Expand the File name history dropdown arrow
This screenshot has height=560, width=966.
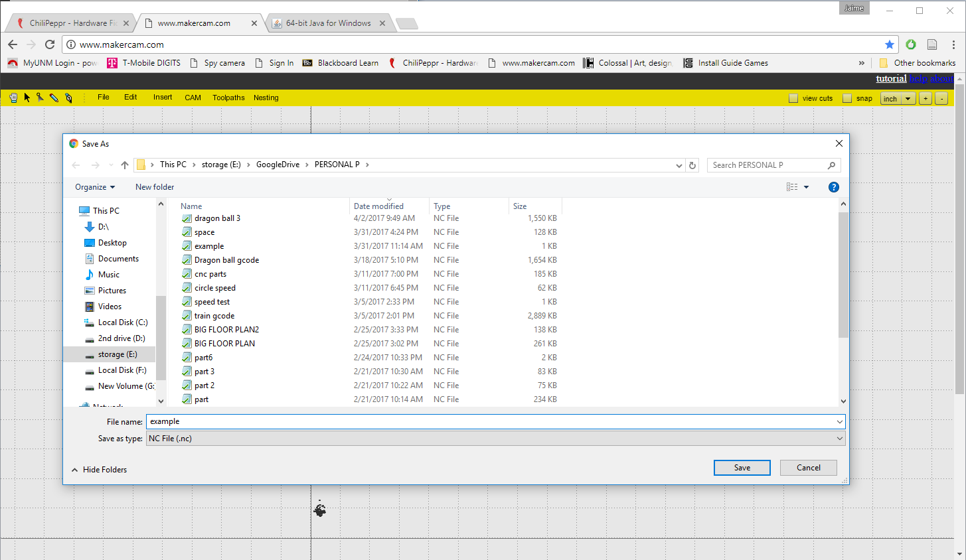click(840, 422)
